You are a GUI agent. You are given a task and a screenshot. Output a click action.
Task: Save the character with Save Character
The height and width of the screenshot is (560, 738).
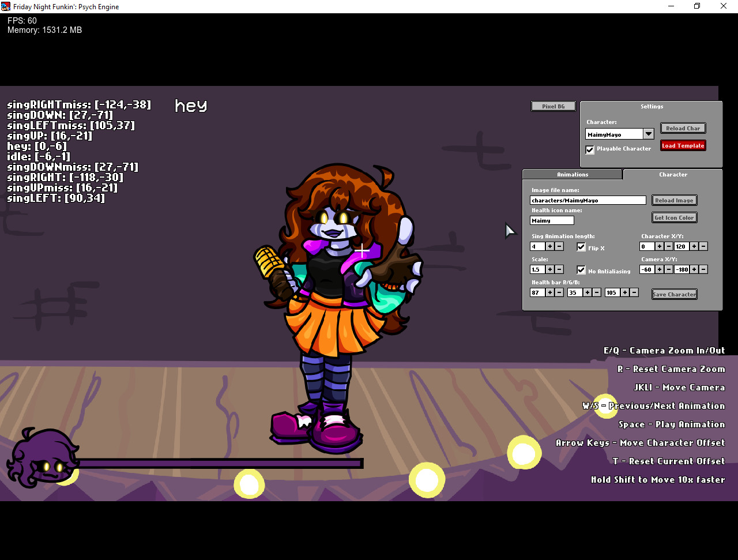point(674,294)
